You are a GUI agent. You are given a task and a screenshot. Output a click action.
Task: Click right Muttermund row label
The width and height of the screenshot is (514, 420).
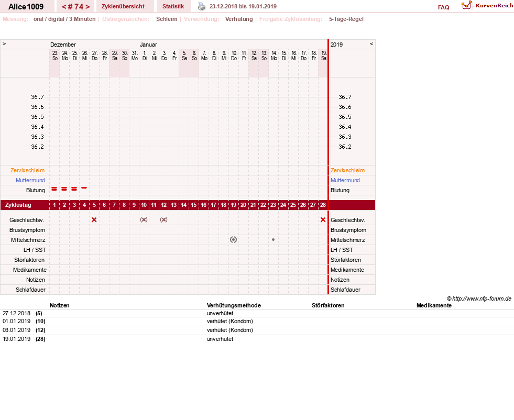tap(345, 180)
